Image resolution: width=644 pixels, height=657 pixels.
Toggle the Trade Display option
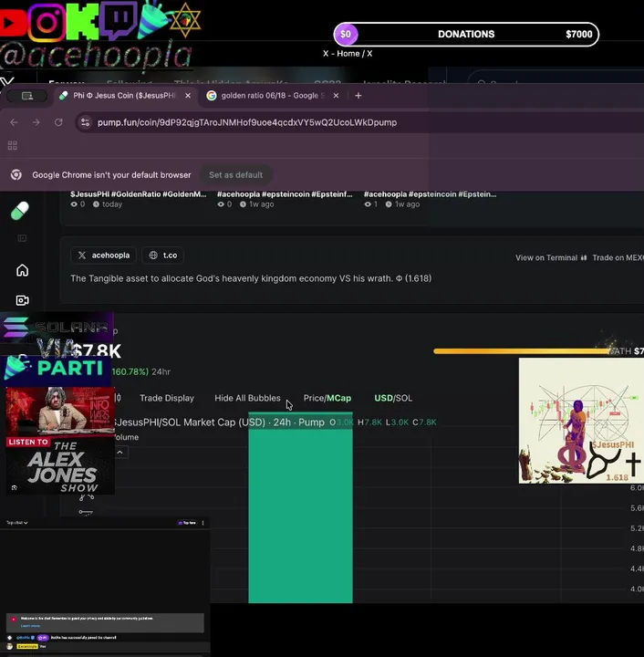167,398
